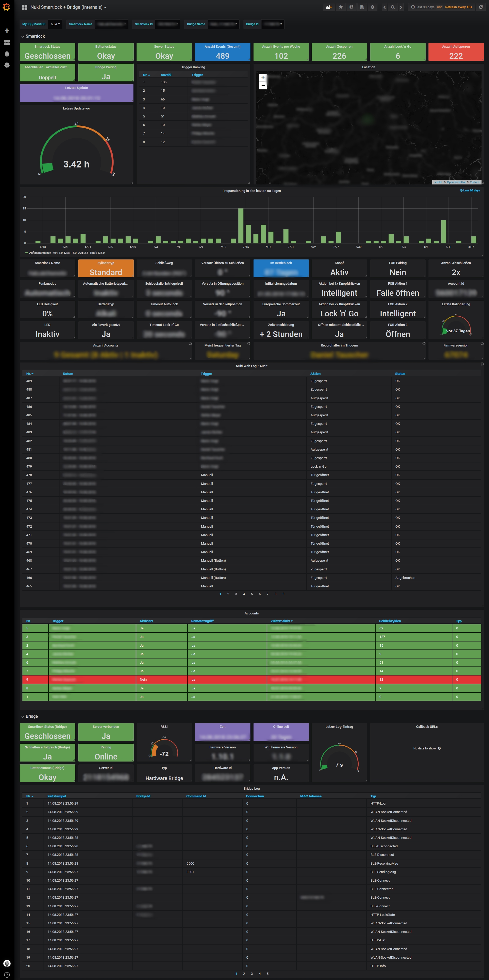Save the dashboard with the floppy icon
Screen dimensions: 489x980
point(362,7)
